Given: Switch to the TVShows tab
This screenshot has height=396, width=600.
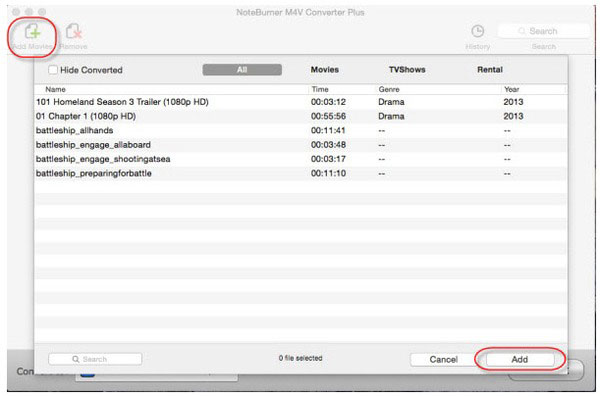Looking at the screenshot, I should click(x=407, y=70).
